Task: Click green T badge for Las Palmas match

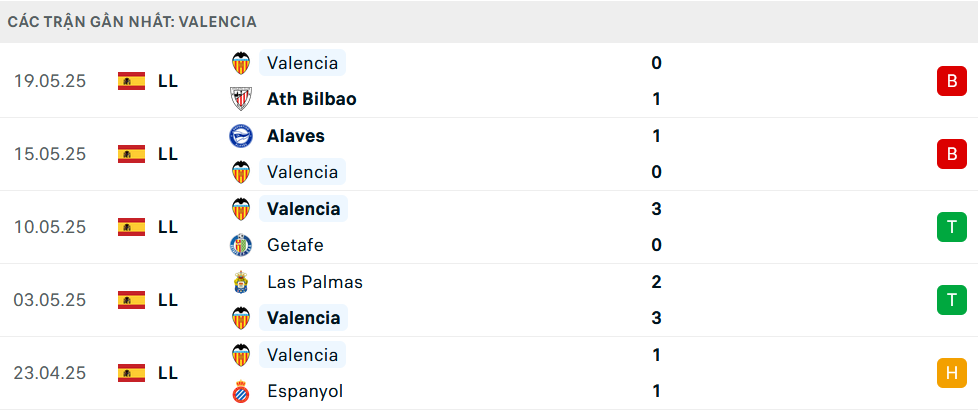Action: (952, 300)
